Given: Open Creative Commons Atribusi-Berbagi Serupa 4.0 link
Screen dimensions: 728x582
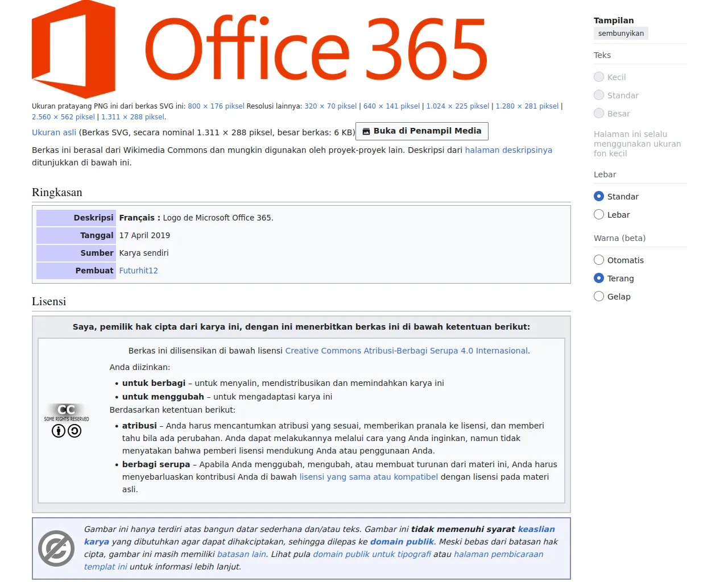Looking at the screenshot, I should [x=406, y=351].
